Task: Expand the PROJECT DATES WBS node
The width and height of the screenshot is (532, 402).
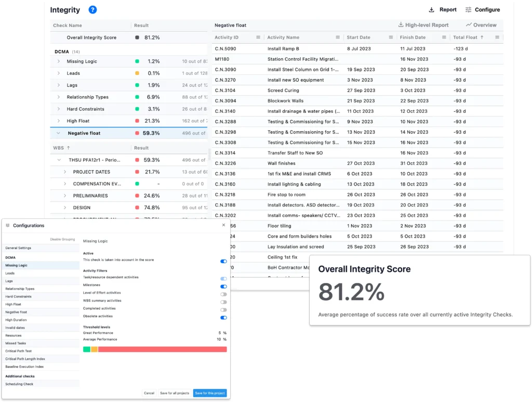Action: (x=65, y=172)
